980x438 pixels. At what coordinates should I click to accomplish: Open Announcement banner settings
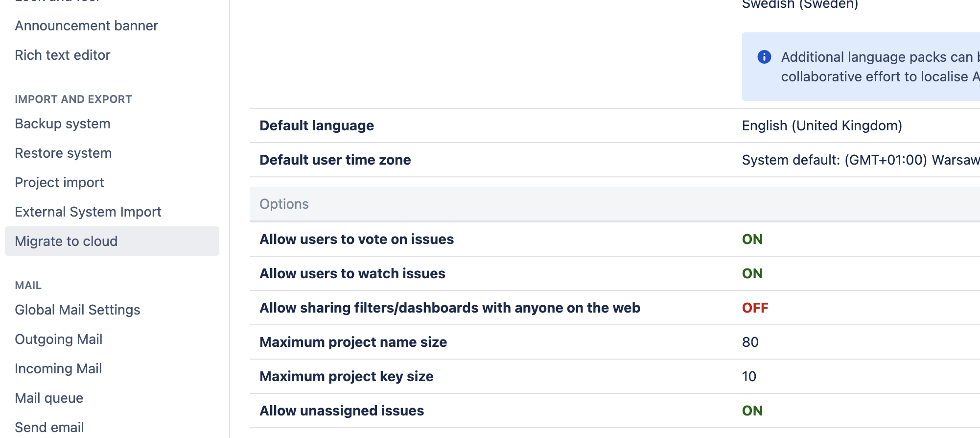pos(86,25)
